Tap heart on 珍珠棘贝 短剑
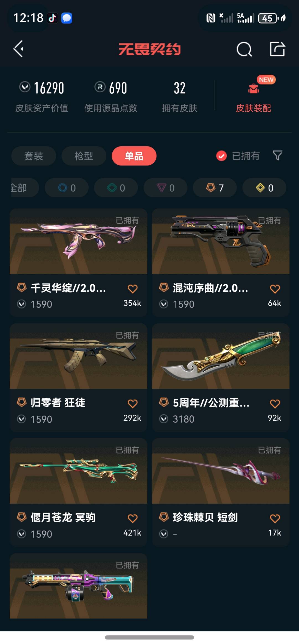The image size is (299, 644). pos(275,518)
